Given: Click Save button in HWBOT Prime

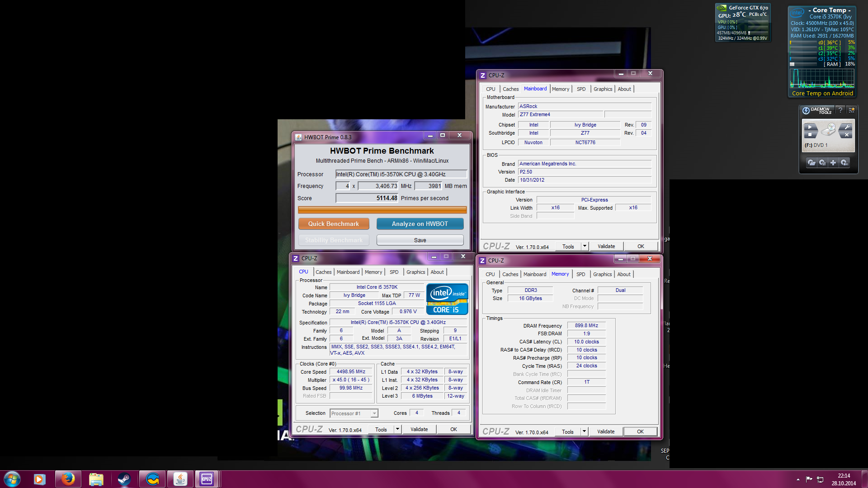Looking at the screenshot, I should [420, 240].
